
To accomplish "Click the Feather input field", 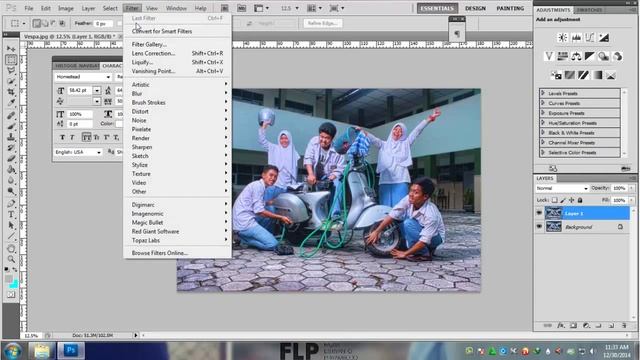I will [103, 24].
